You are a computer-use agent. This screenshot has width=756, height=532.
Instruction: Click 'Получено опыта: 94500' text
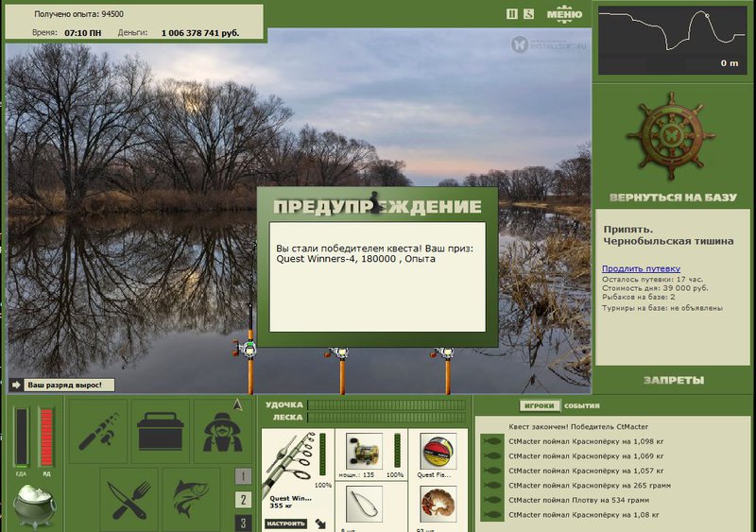coord(78,14)
